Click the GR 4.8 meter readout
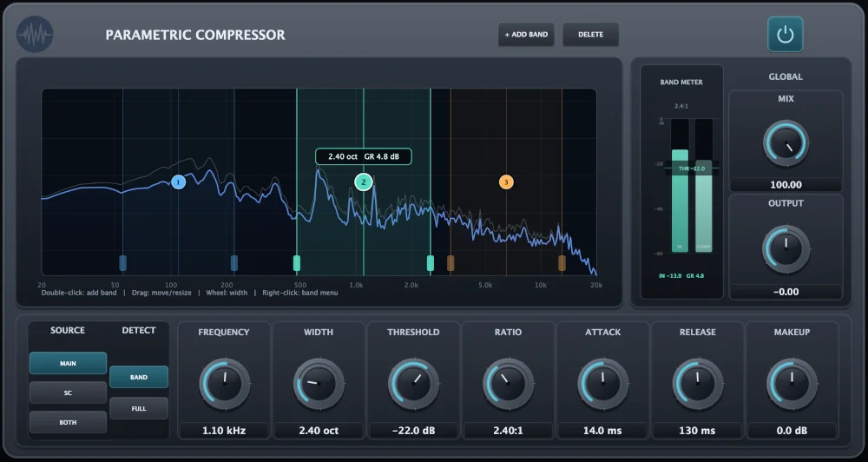 click(695, 276)
